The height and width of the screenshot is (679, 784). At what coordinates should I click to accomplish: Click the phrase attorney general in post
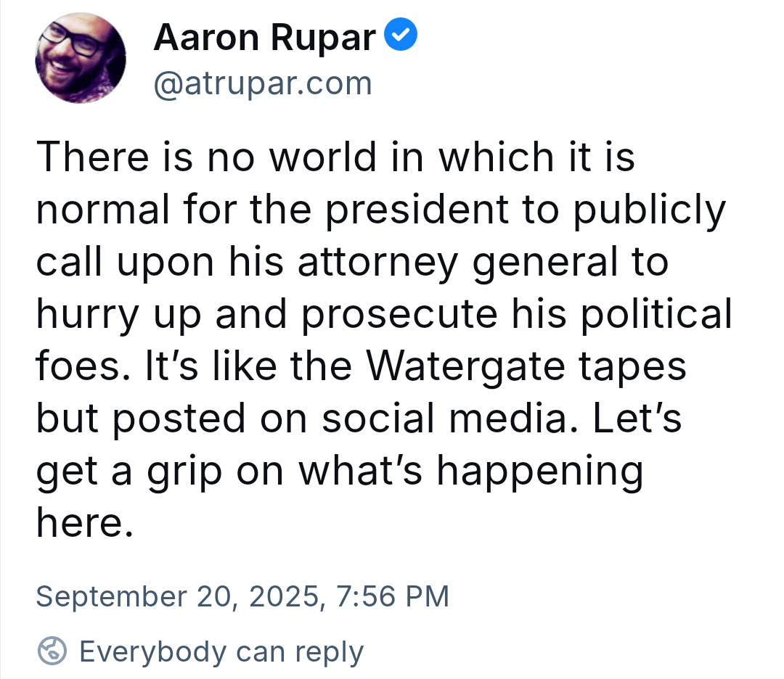point(458,263)
